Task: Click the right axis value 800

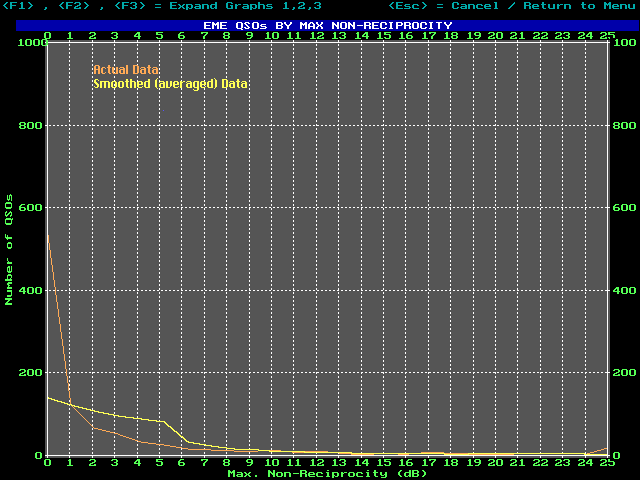Action: (x=624, y=125)
